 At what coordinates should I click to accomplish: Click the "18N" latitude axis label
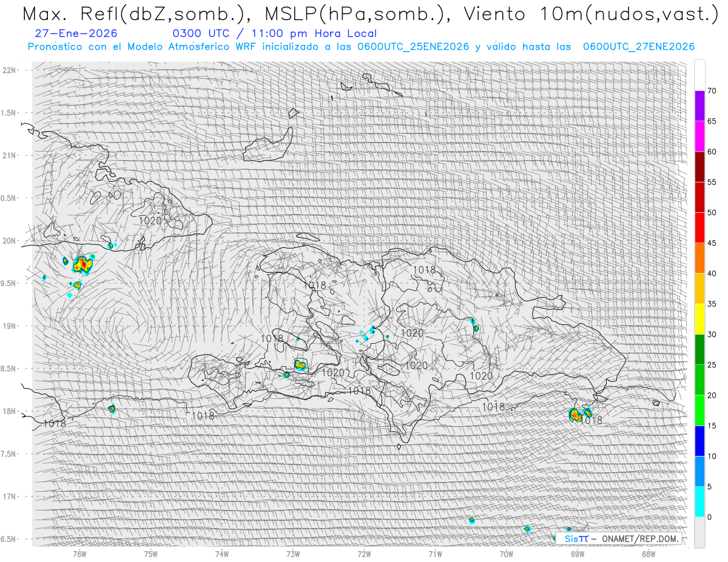[x=9, y=412]
